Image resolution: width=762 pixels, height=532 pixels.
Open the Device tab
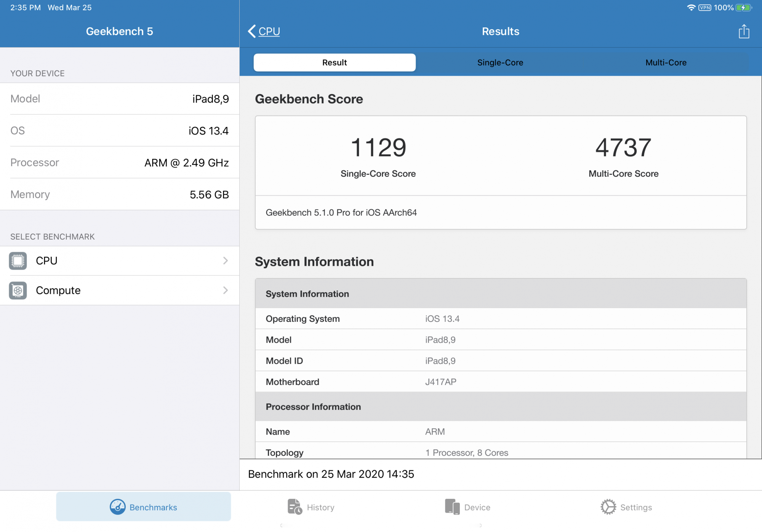467,507
